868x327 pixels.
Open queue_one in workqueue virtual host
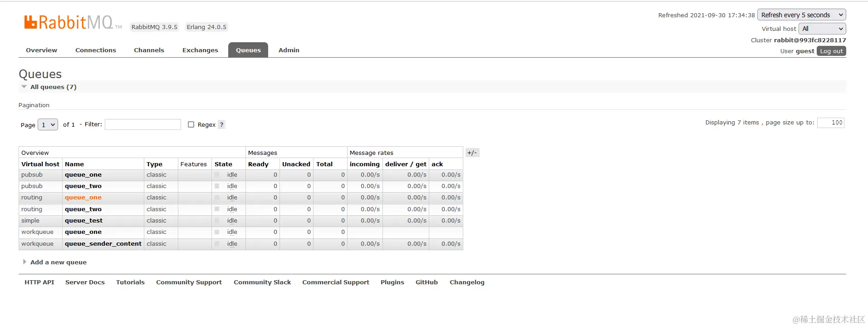(x=83, y=232)
